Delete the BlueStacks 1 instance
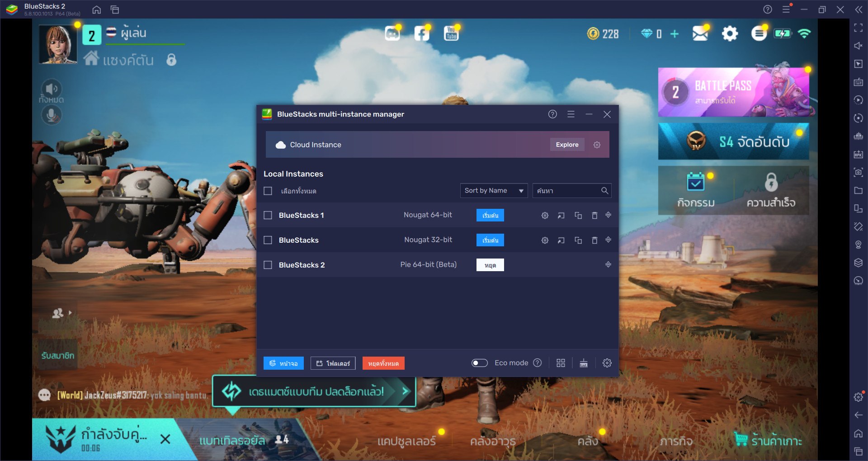868x461 pixels. pos(594,216)
